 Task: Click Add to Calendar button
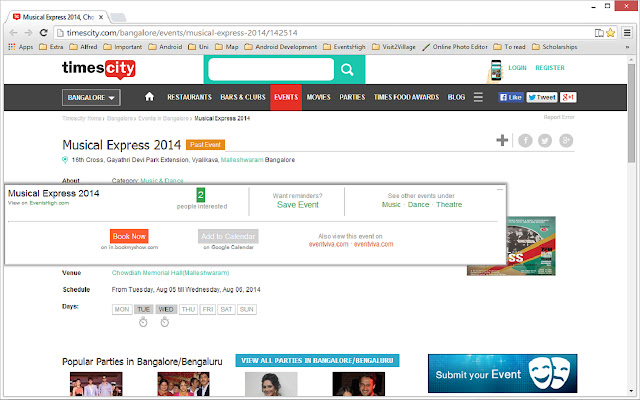(x=228, y=236)
